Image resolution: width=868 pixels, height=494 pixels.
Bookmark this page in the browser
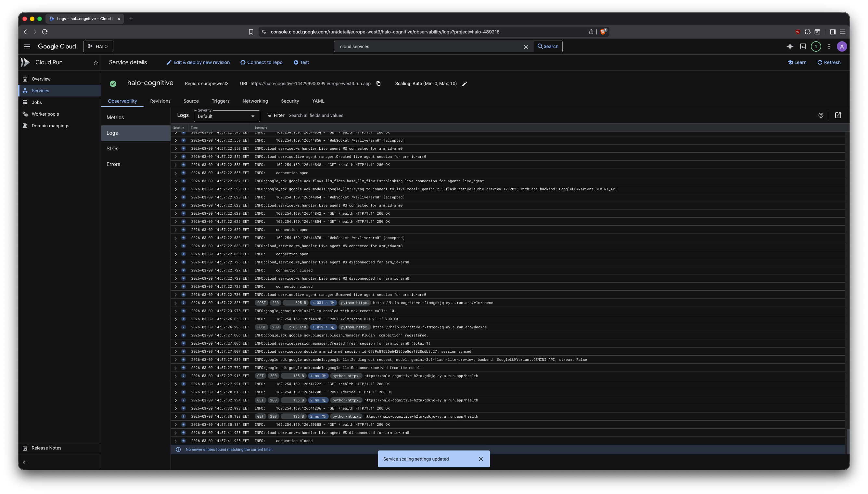click(x=251, y=32)
